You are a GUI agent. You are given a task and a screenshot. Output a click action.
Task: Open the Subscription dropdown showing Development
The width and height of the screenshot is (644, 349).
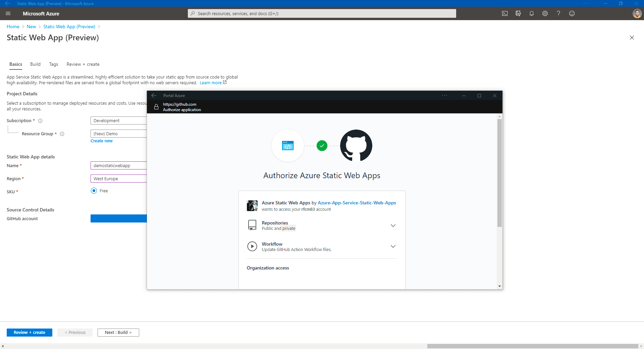[x=119, y=121]
